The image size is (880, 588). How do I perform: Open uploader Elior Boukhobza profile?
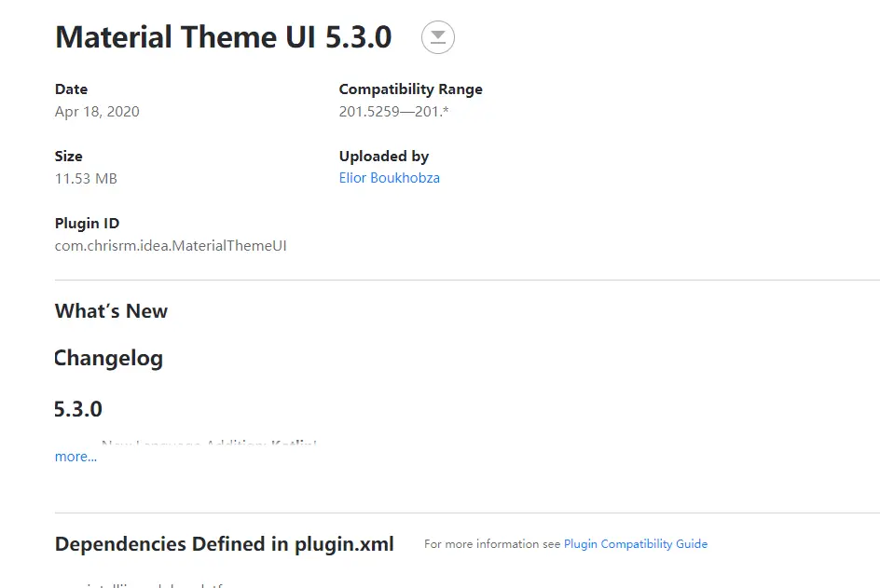[389, 178]
